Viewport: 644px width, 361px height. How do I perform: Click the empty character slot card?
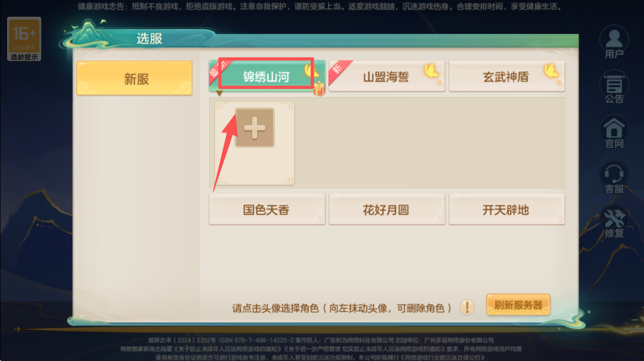tap(255, 143)
